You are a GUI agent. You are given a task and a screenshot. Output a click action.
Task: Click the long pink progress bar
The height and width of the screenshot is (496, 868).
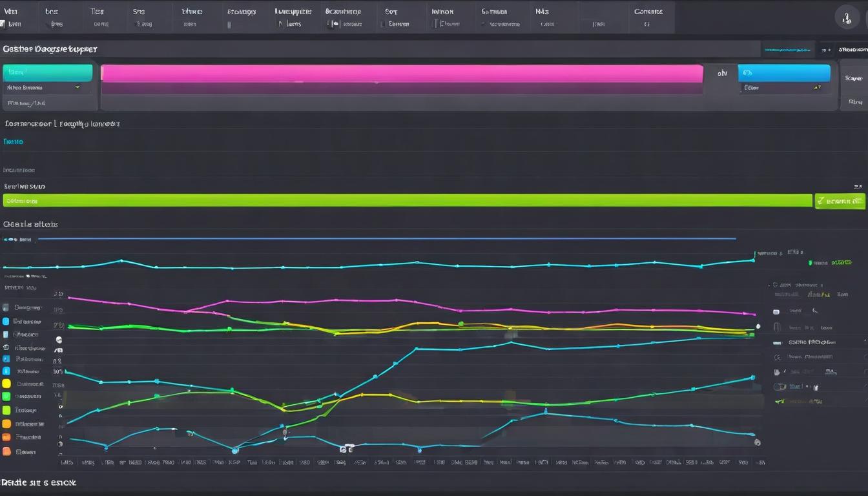[x=402, y=73]
